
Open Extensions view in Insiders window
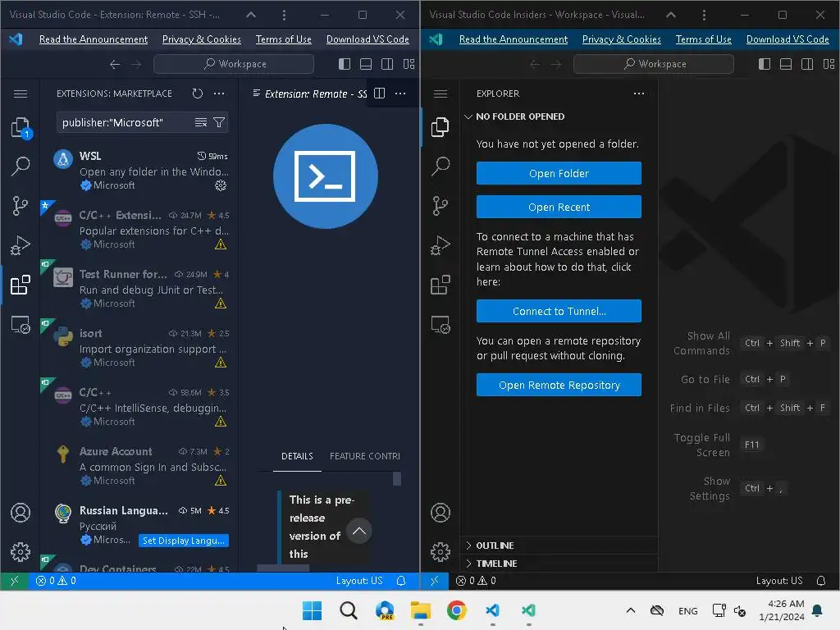pyautogui.click(x=441, y=285)
